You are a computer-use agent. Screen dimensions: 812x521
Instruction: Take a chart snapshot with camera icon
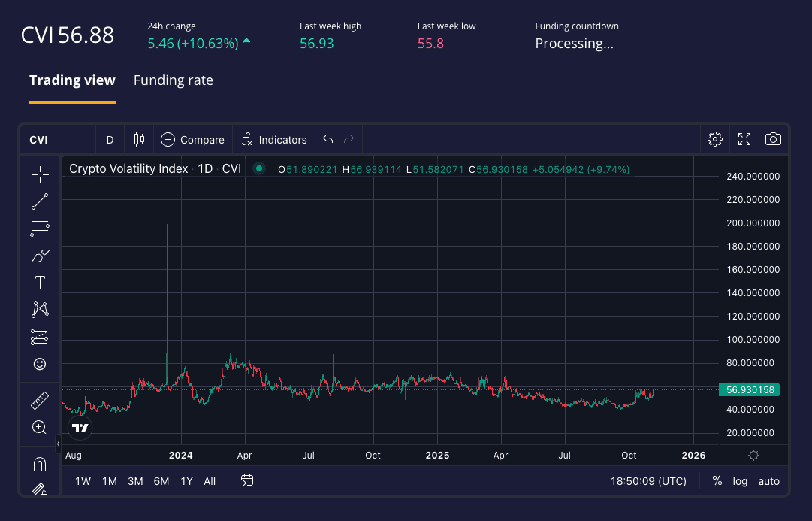point(772,139)
